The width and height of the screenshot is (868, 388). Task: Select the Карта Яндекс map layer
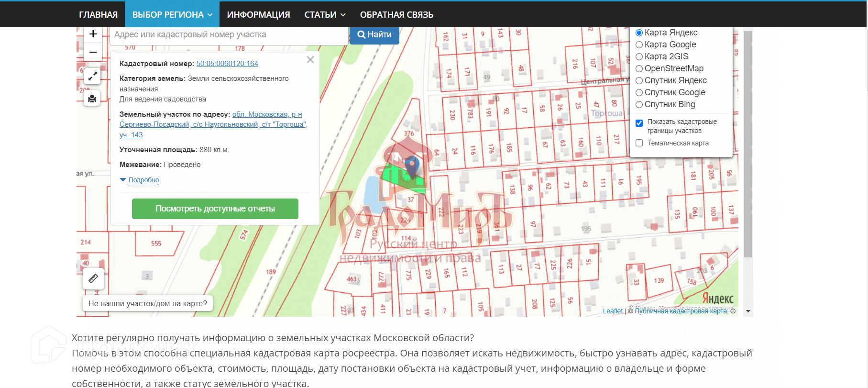coord(639,33)
